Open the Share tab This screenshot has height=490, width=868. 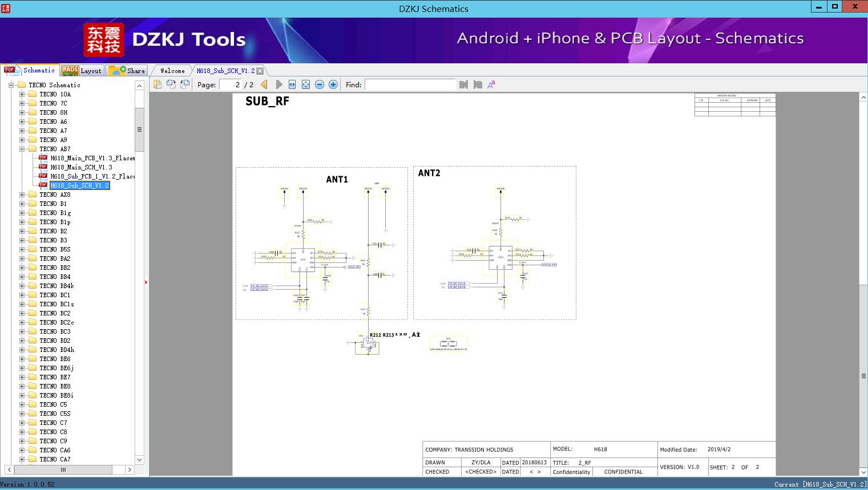pyautogui.click(x=127, y=71)
